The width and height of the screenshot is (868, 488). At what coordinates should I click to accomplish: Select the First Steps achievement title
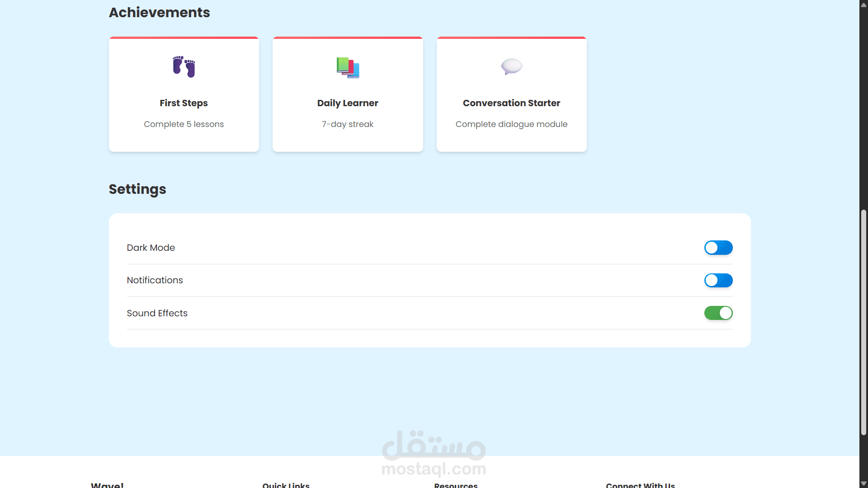coord(184,103)
